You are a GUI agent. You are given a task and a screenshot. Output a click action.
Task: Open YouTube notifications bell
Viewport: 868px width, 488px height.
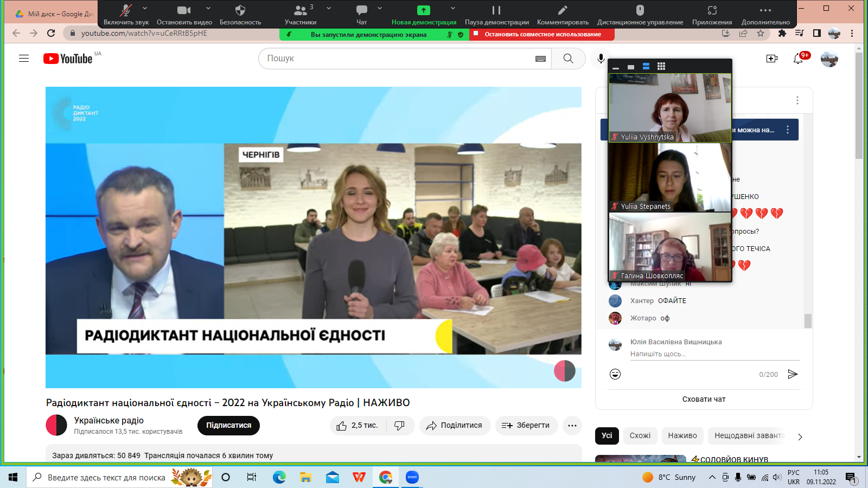(798, 59)
